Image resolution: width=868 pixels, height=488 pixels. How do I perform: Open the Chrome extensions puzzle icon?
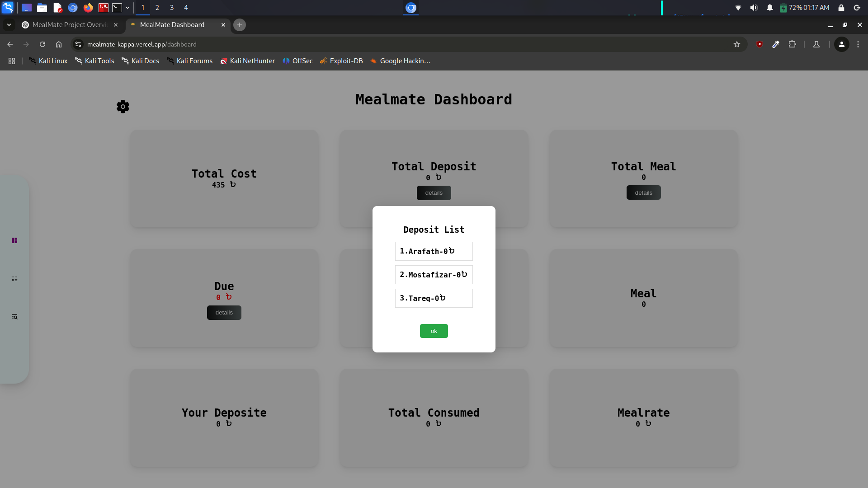[793, 44]
